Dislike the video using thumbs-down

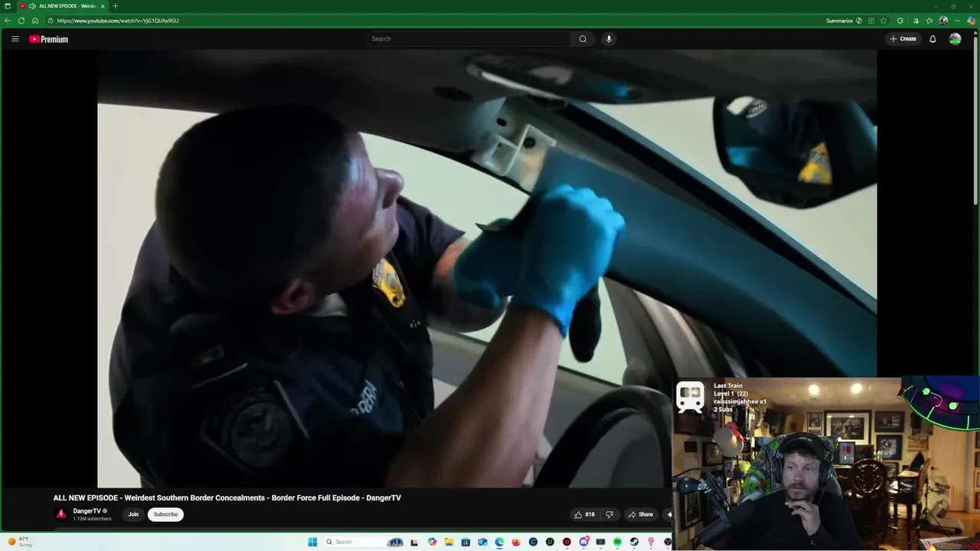[609, 514]
